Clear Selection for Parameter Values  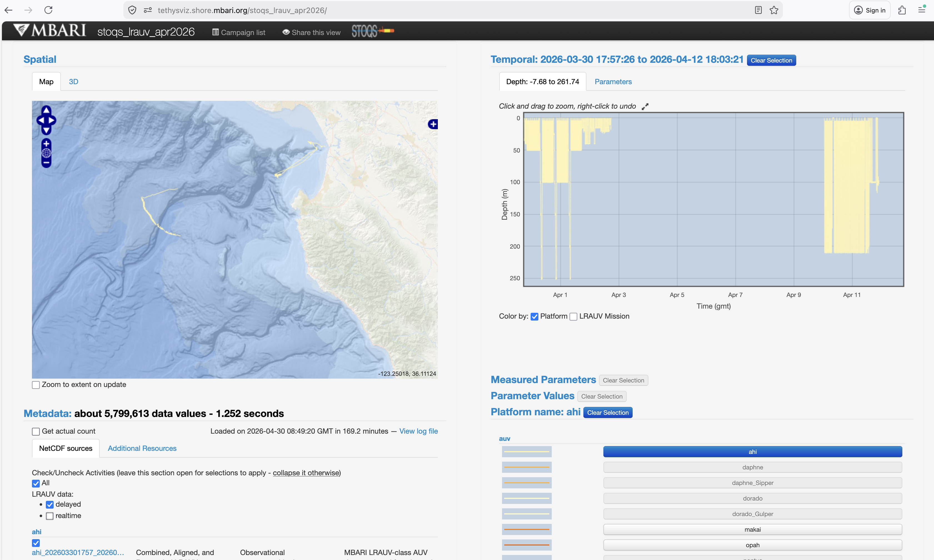(601, 397)
